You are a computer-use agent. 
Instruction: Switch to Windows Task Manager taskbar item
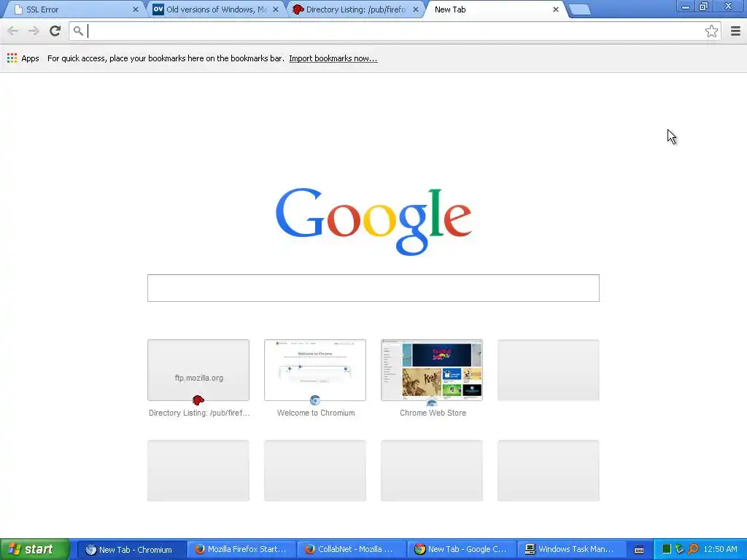[572, 550]
